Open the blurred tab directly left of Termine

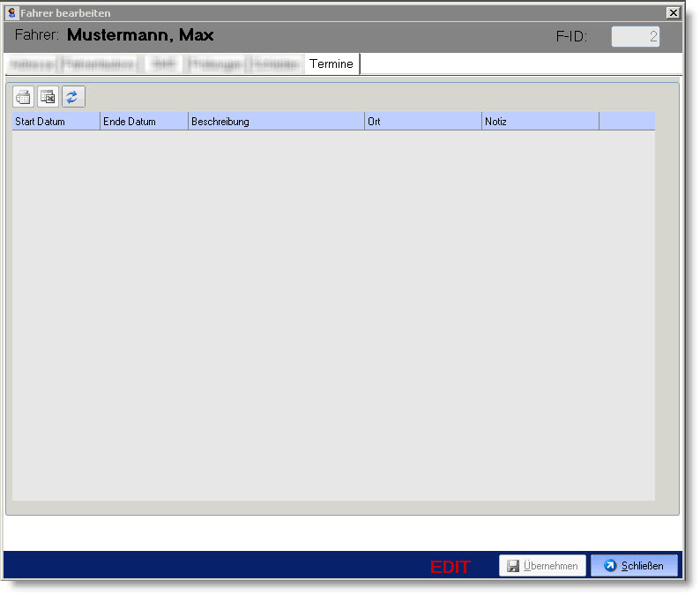pos(276,64)
